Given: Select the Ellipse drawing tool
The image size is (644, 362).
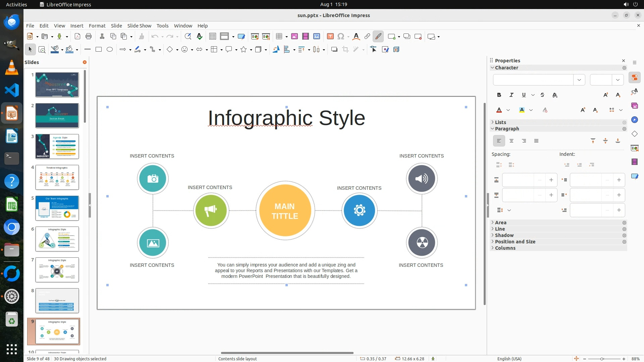Looking at the screenshot, I should 110,50.
